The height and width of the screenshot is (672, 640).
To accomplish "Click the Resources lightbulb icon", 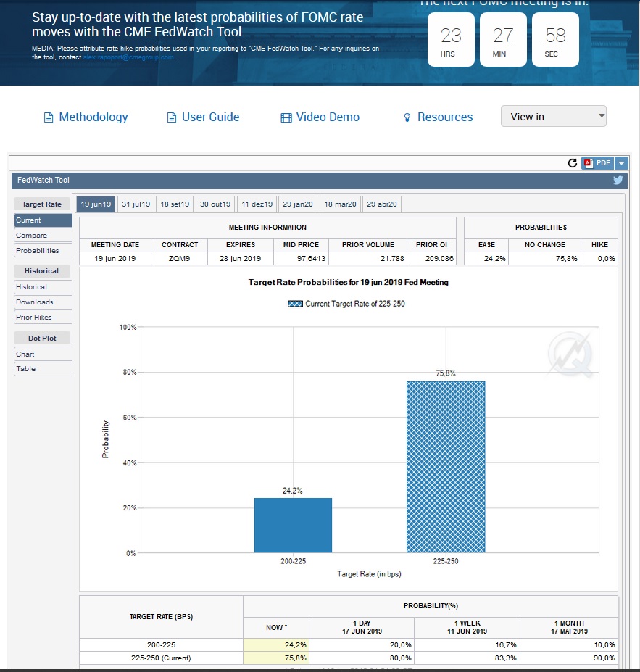I will pyautogui.click(x=407, y=117).
